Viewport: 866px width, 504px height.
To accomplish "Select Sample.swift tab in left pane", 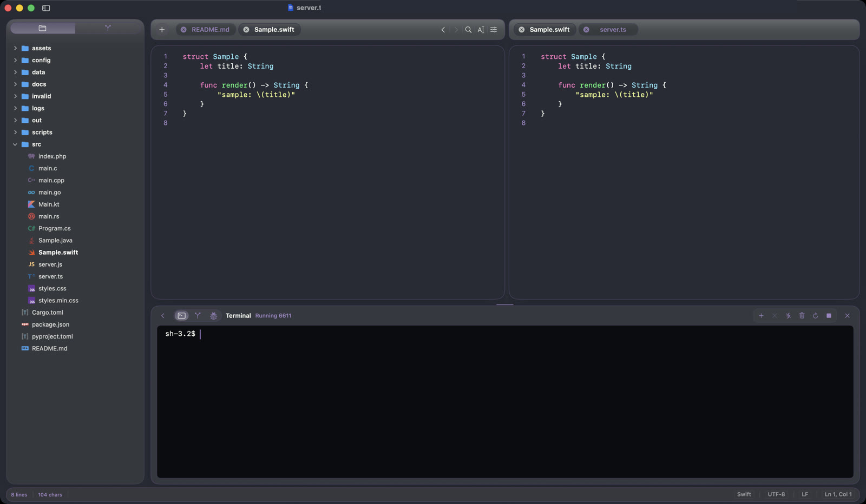I will pyautogui.click(x=270, y=30).
